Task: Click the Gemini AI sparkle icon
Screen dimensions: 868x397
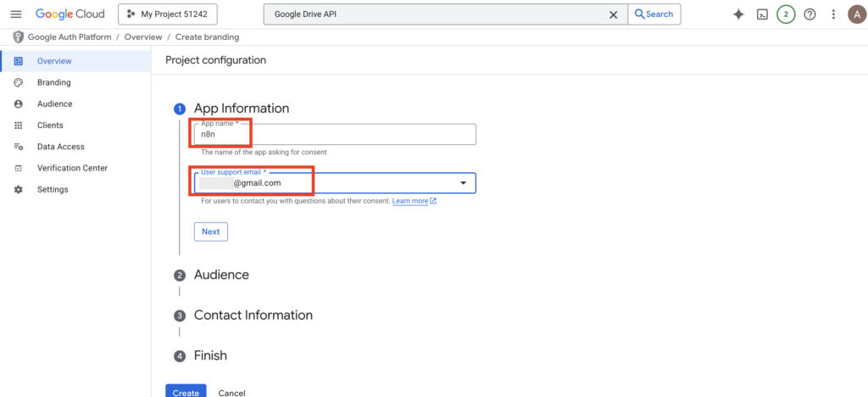Action: click(x=738, y=14)
